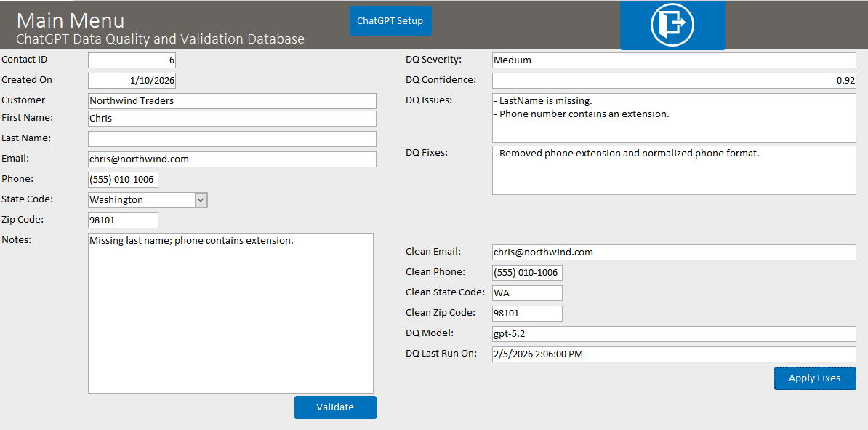Select the Clean State Code field
Viewport: 868px width, 430px height.
click(527, 293)
